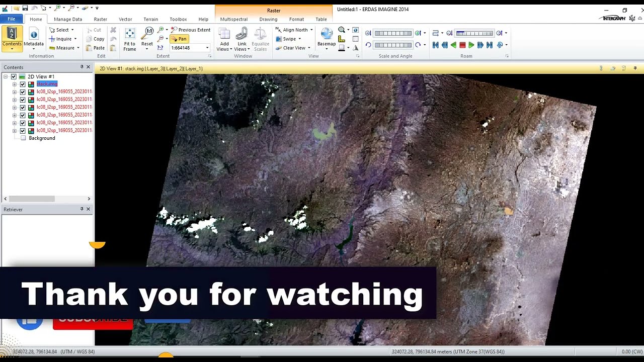Click the Previous Extent tool

tap(191, 30)
